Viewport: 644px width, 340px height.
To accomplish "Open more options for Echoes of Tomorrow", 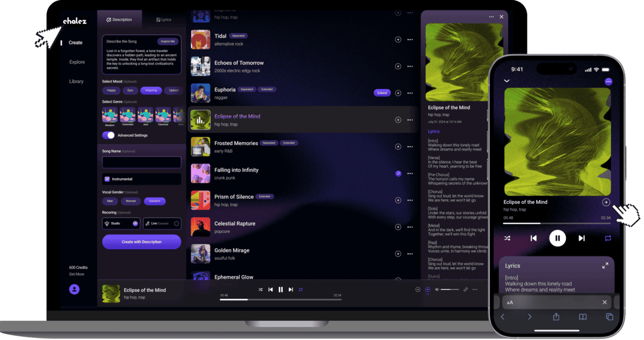I will pyautogui.click(x=410, y=66).
